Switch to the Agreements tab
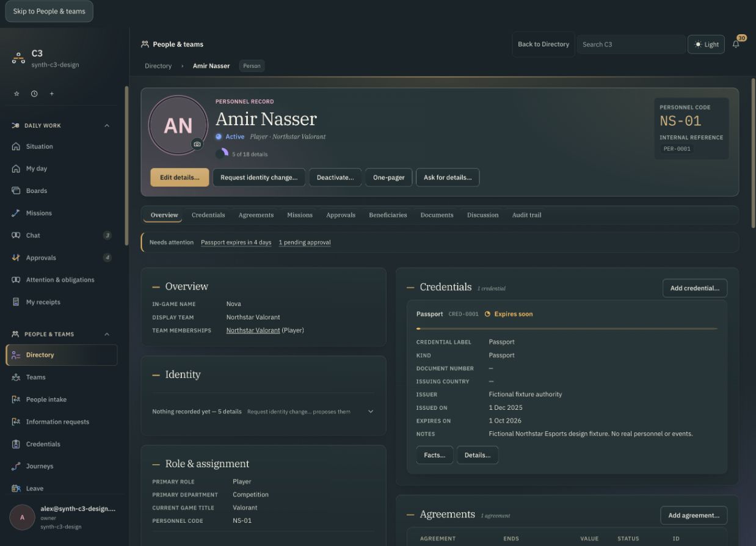The height and width of the screenshot is (546, 756). 256,215
